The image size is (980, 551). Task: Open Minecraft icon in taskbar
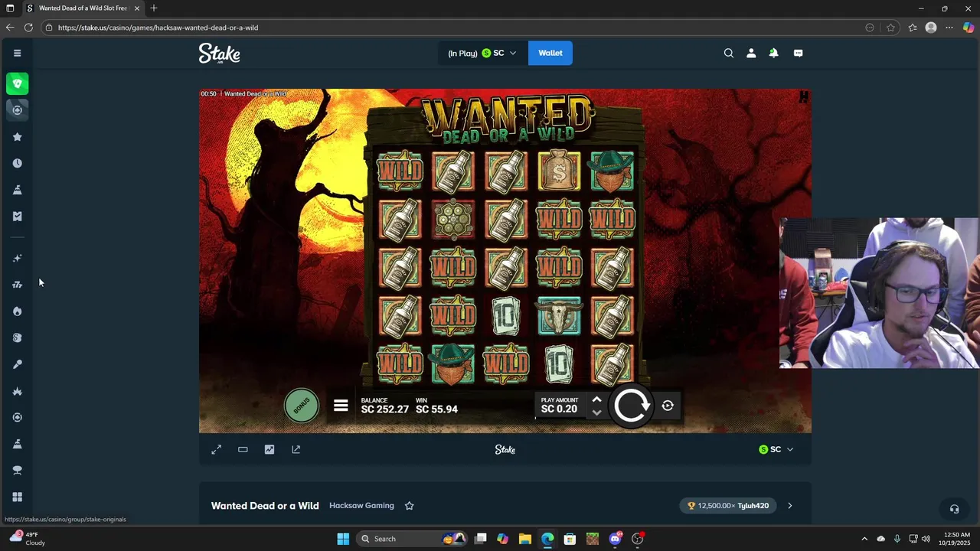tap(592, 539)
